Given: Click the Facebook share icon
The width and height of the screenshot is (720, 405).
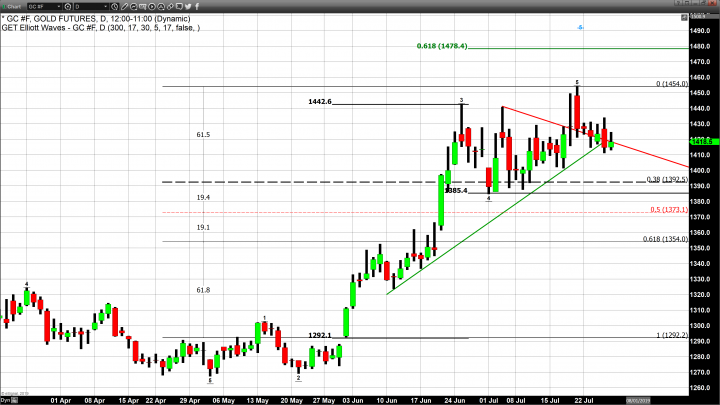Looking at the screenshot, I should [x=197, y=6].
